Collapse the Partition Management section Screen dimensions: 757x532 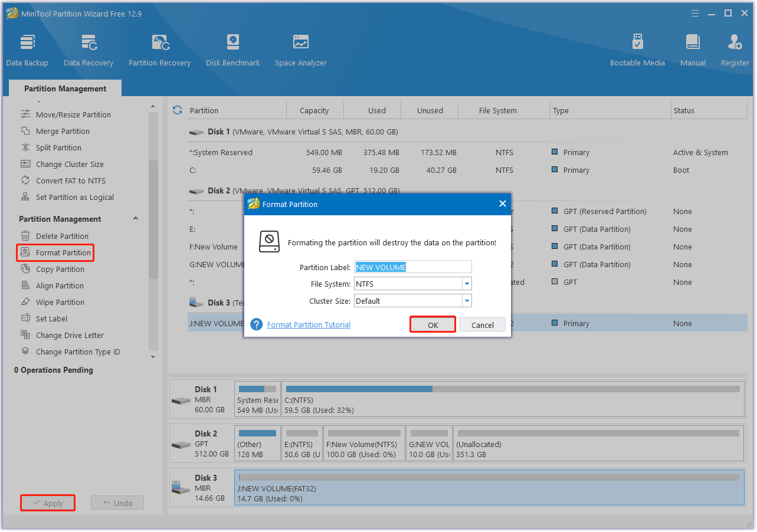coord(136,219)
